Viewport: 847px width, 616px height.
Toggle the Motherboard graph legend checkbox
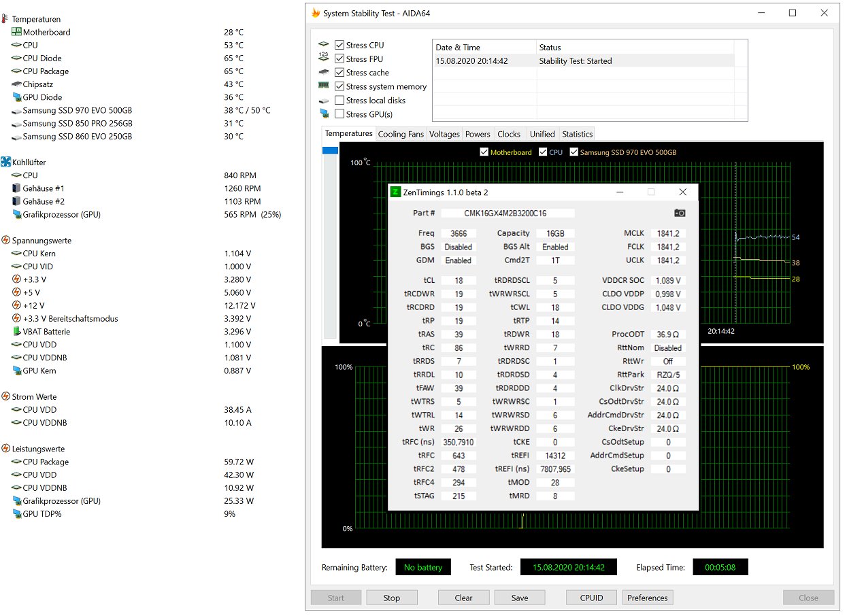[x=484, y=152]
